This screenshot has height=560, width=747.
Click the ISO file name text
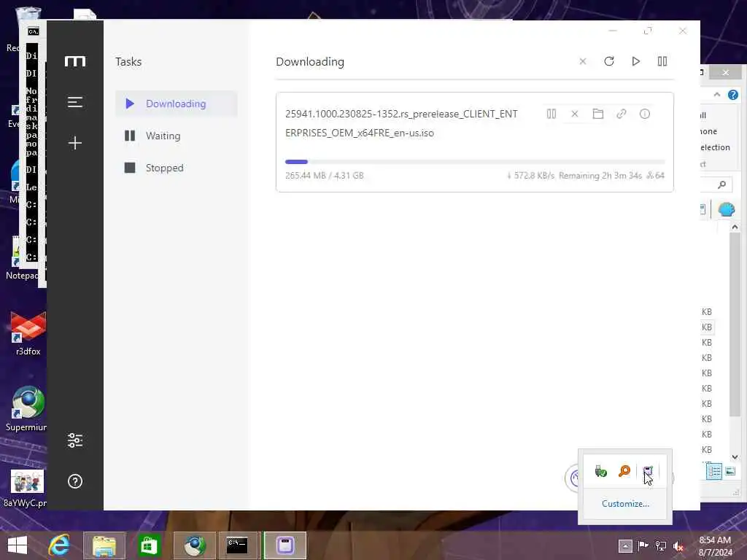(x=401, y=123)
